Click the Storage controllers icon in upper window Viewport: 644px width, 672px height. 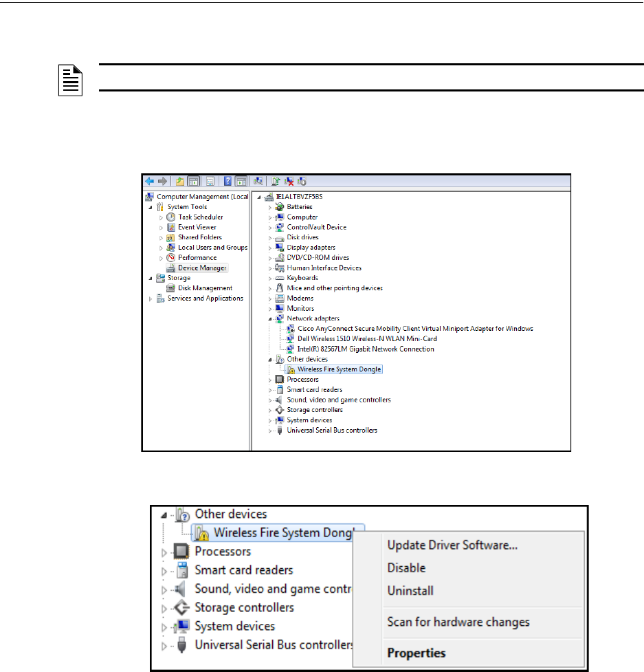280,410
